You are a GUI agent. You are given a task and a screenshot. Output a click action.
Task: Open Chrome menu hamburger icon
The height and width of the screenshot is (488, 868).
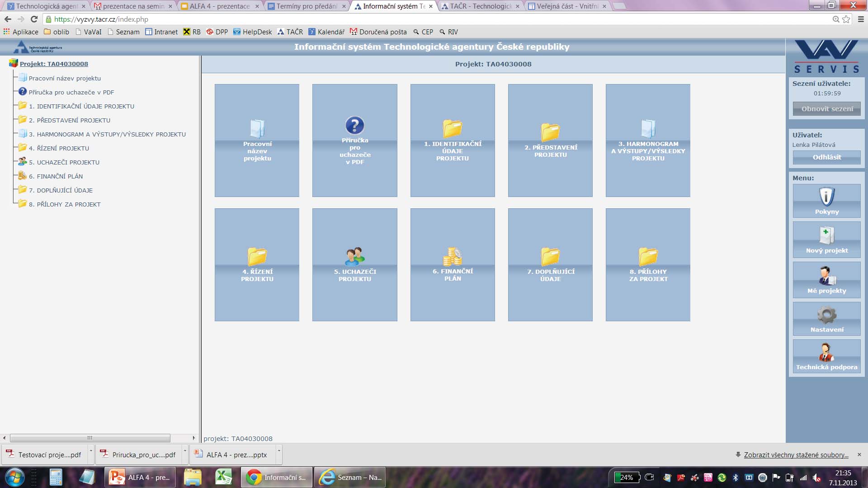coord(861,19)
